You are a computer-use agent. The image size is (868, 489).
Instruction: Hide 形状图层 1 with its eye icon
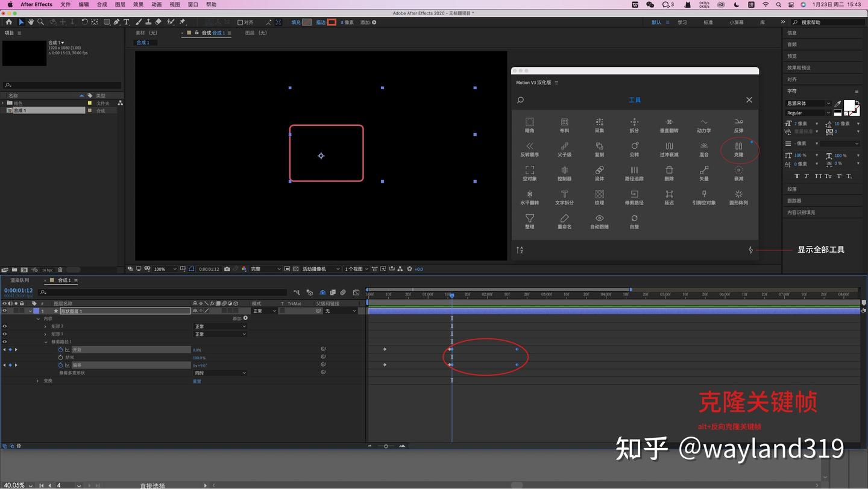click(5, 311)
